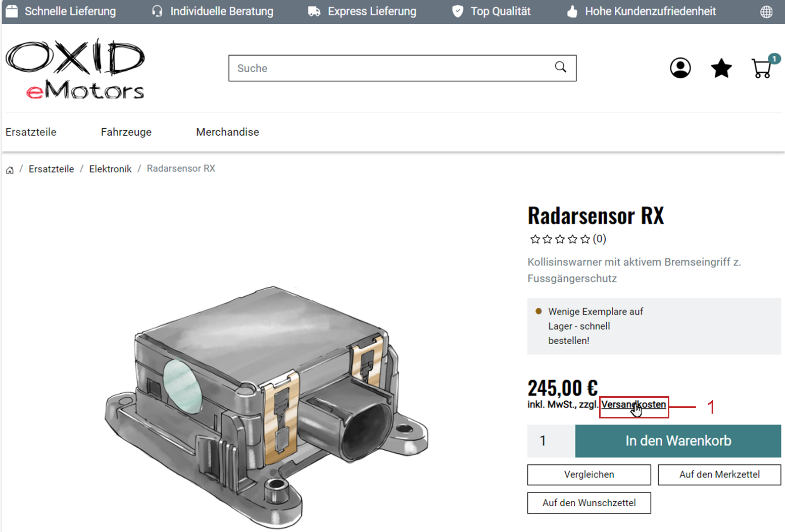Click Auf den Wunschzettel button
The height and width of the screenshot is (532, 785).
(x=588, y=503)
